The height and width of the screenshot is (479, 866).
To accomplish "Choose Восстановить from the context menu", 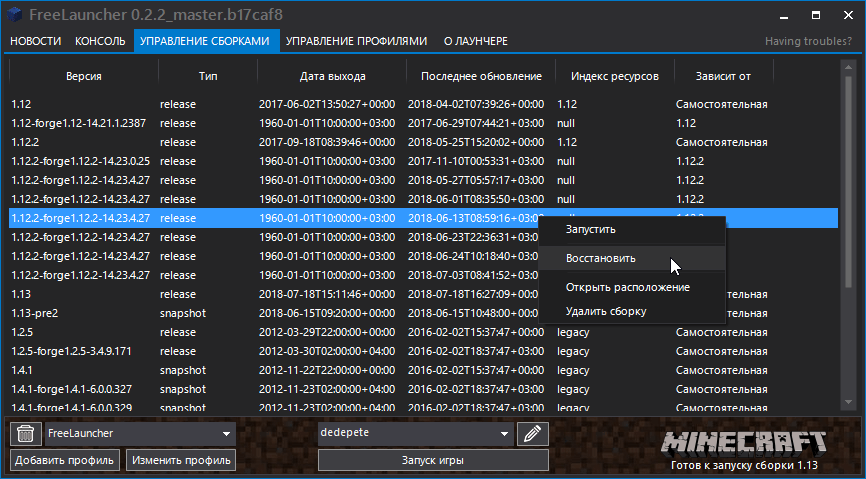I will [x=600, y=258].
